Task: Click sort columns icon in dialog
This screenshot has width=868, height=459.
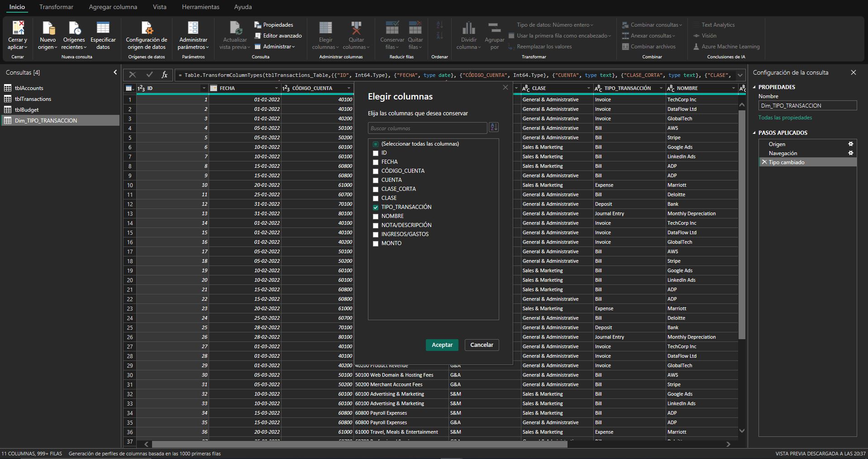Action: pos(494,128)
